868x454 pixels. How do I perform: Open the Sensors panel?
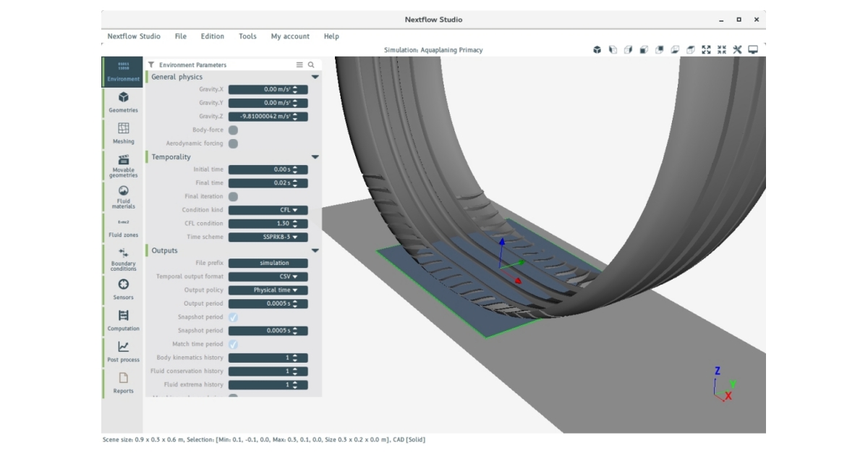(x=122, y=291)
